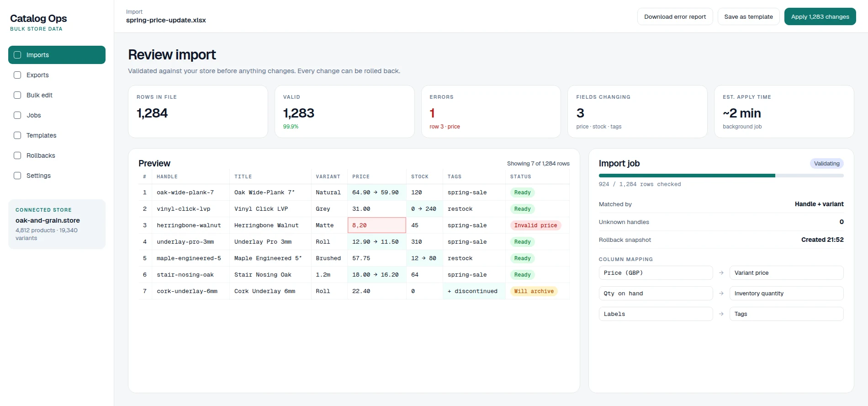Image resolution: width=868 pixels, height=406 pixels.
Task: Click the Invalid price status badge
Action: coord(535,225)
